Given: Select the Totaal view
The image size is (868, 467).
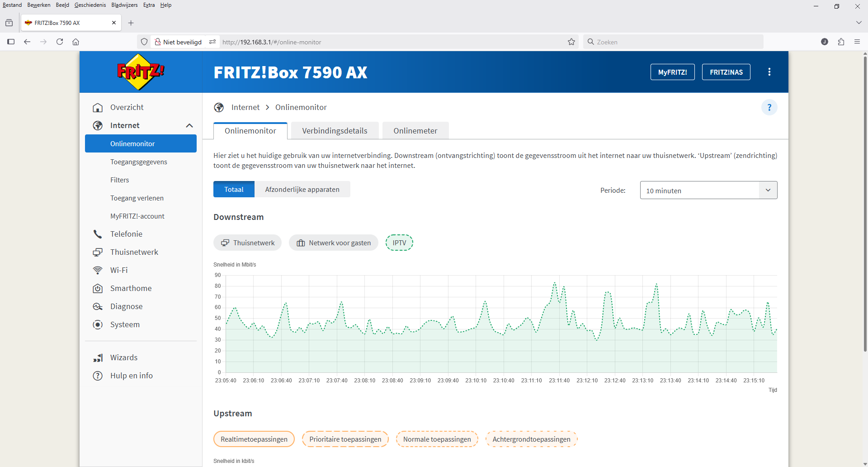Looking at the screenshot, I should tap(234, 189).
